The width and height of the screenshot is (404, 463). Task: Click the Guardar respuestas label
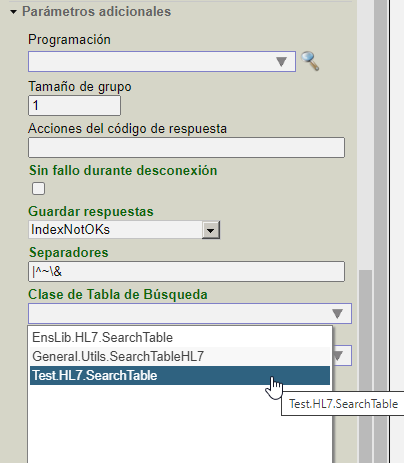click(91, 211)
